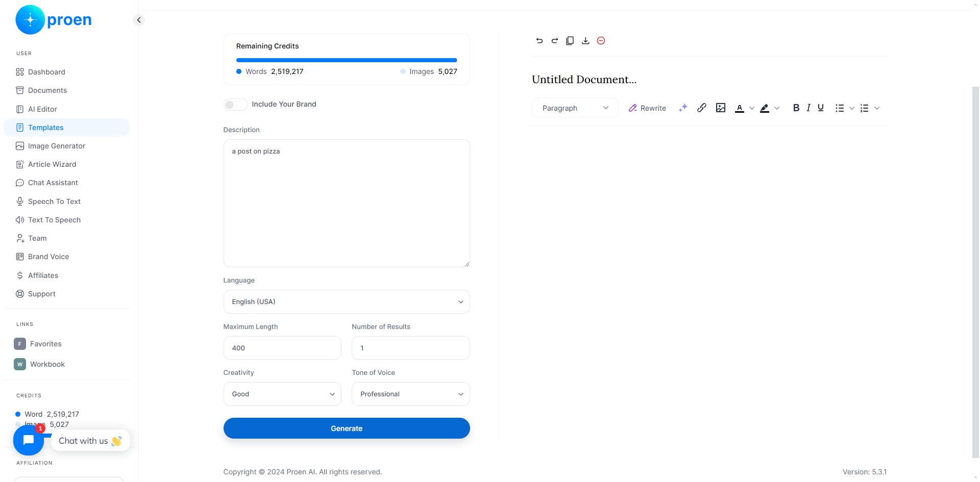Open the Team page
This screenshot has width=980, height=482.
[66, 238]
